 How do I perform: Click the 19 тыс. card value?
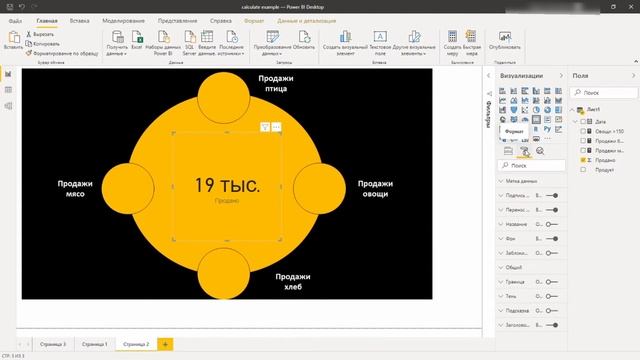point(227,185)
